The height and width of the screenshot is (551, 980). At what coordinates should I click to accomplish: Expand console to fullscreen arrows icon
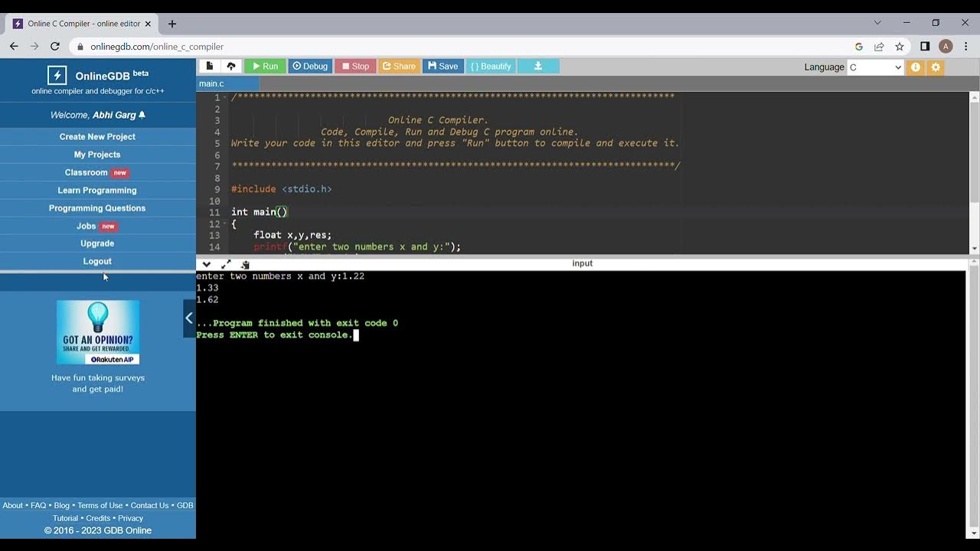click(x=226, y=264)
